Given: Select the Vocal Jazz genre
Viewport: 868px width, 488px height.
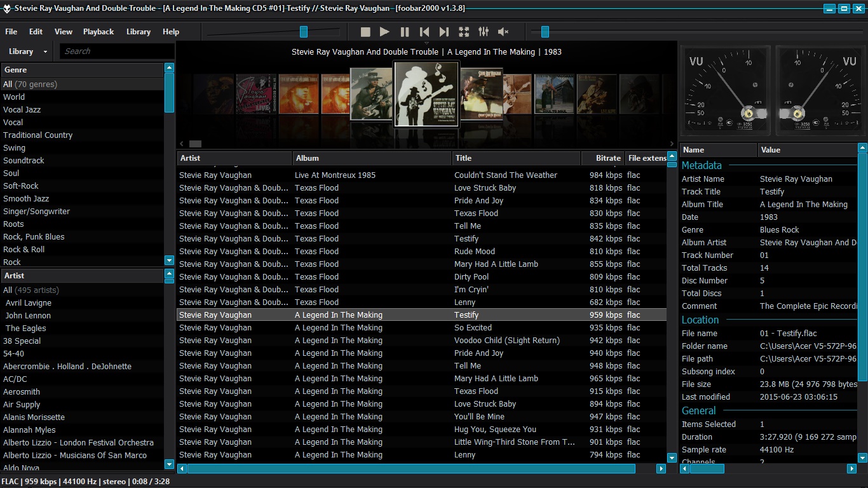Looking at the screenshot, I should pos(83,110).
